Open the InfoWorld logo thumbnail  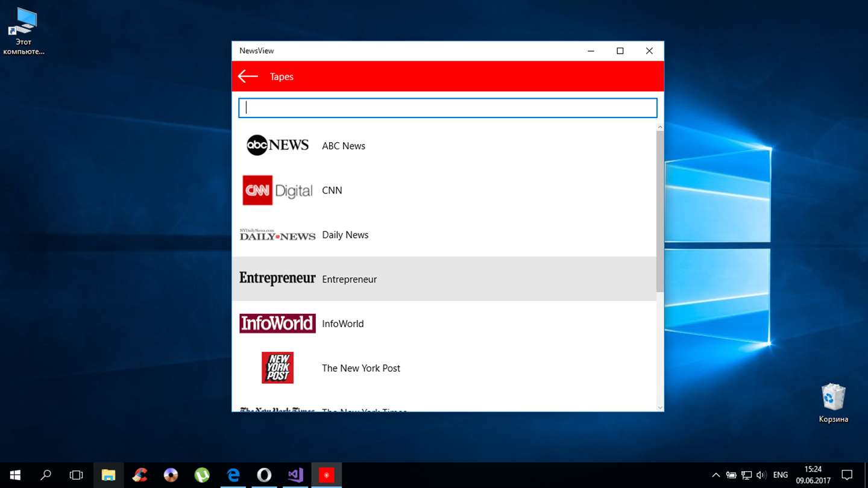(x=277, y=324)
